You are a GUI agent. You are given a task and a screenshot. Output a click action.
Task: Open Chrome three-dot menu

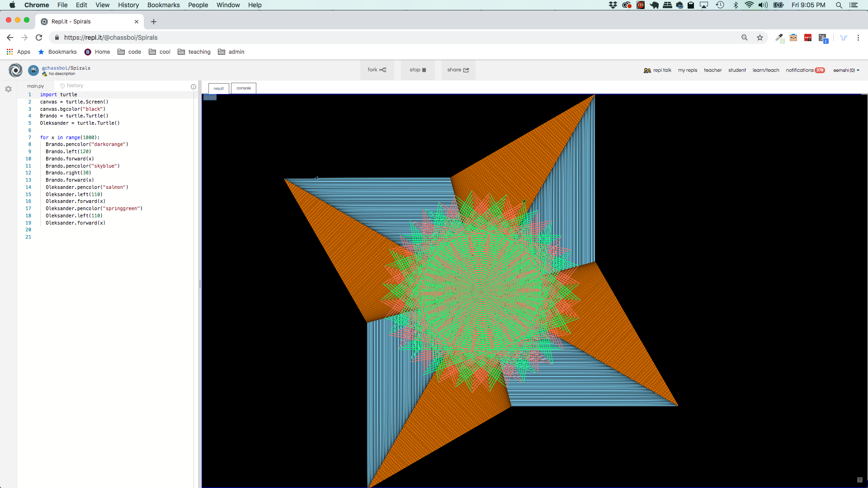(858, 38)
